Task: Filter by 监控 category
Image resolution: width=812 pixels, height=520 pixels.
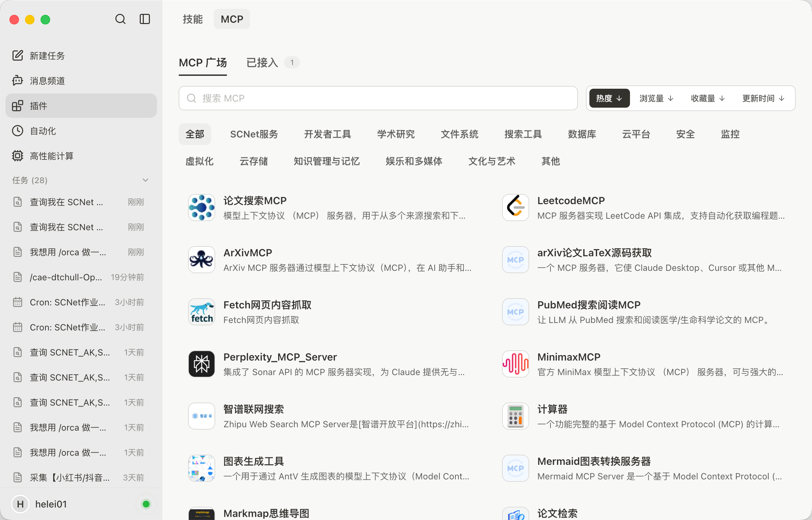Action: tap(730, 134)
